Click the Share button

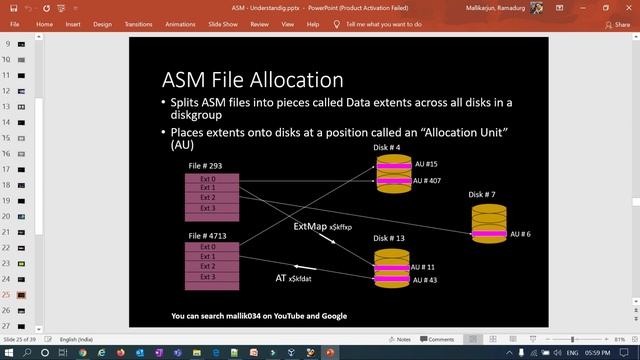618,25
